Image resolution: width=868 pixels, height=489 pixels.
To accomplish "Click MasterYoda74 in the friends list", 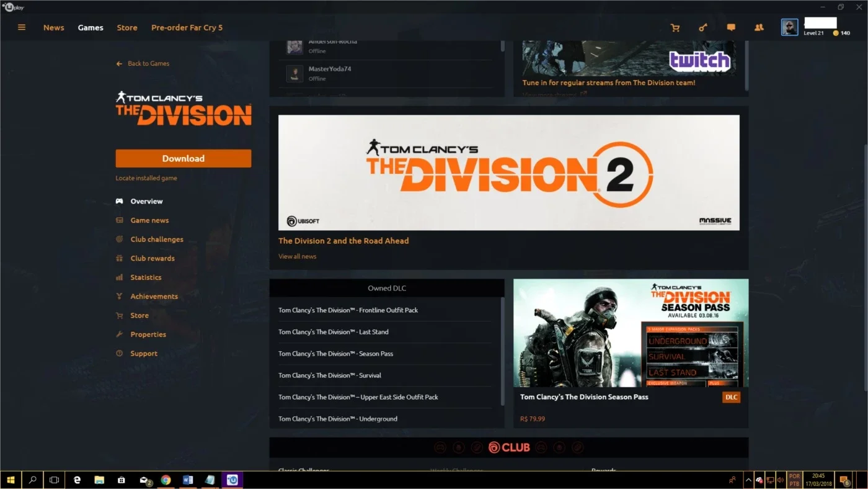I will (x=330, y=69).
